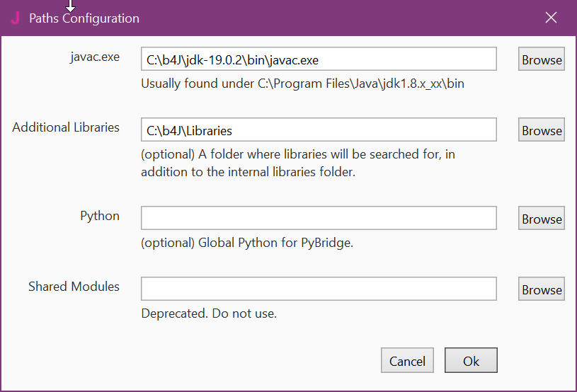This screenshot has height=392, width=577.
Task: Click the empty Python path field
Action: (x=319, y=218)
